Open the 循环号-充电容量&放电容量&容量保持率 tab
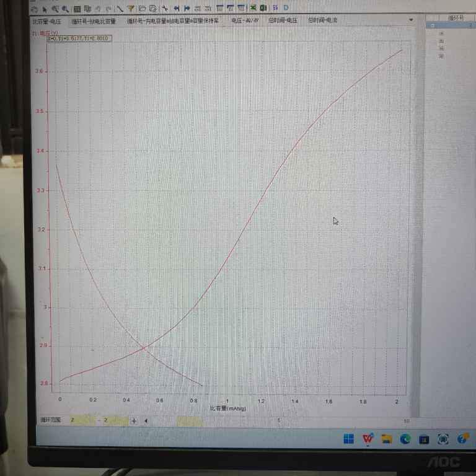The image size is (476, 476). click(172, 20)
